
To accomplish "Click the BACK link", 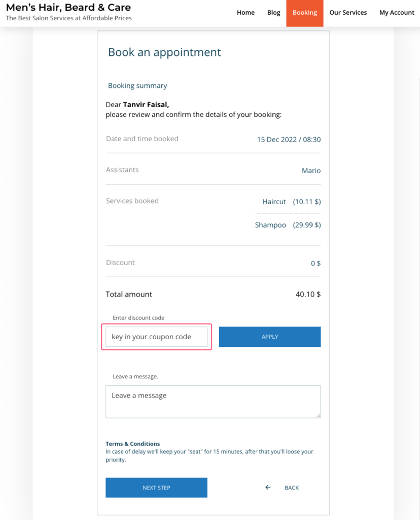I will point(292,487).
